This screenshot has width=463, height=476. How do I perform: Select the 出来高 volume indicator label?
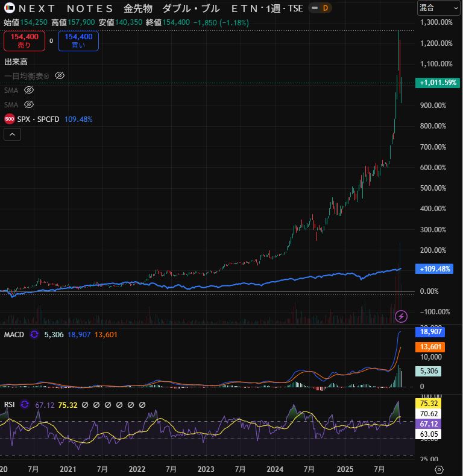(x=16, y=62)
